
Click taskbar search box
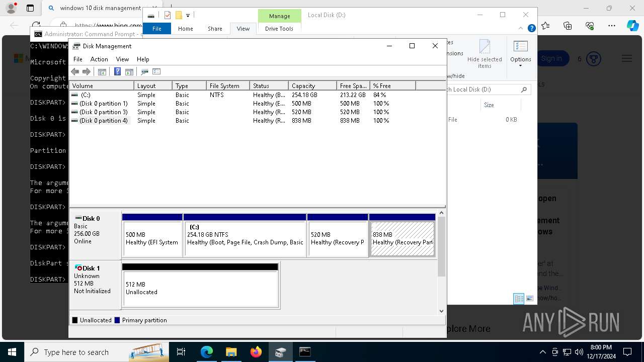coord(97,352)
